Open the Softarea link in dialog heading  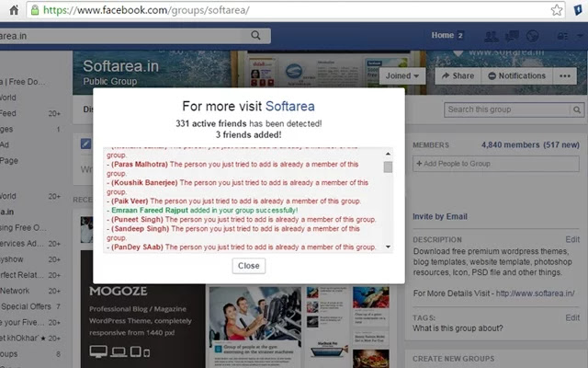[x=290, y=107]
